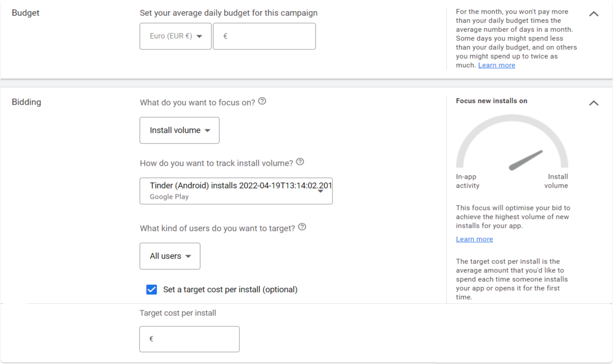Click the Target cost per install euro field
The image size is (613, 364).
click(x=189, y=339)
